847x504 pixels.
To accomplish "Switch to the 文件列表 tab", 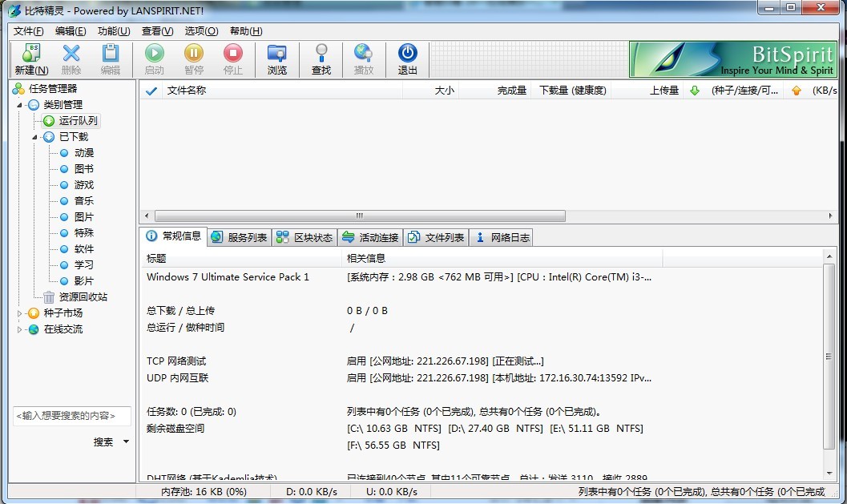I will pyautogui.click(x=436, y=237).
